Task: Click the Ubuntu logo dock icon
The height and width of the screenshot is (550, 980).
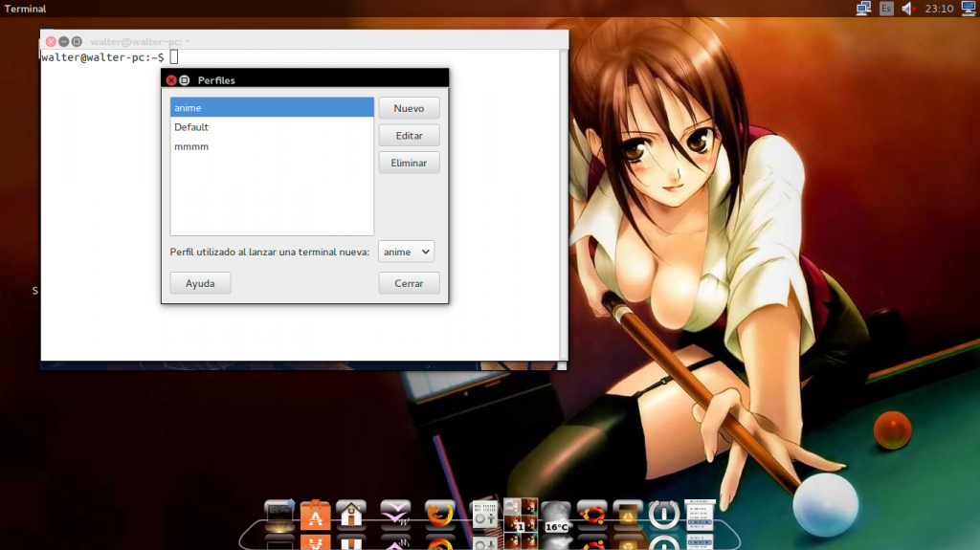Action: [x=591, y=515]
